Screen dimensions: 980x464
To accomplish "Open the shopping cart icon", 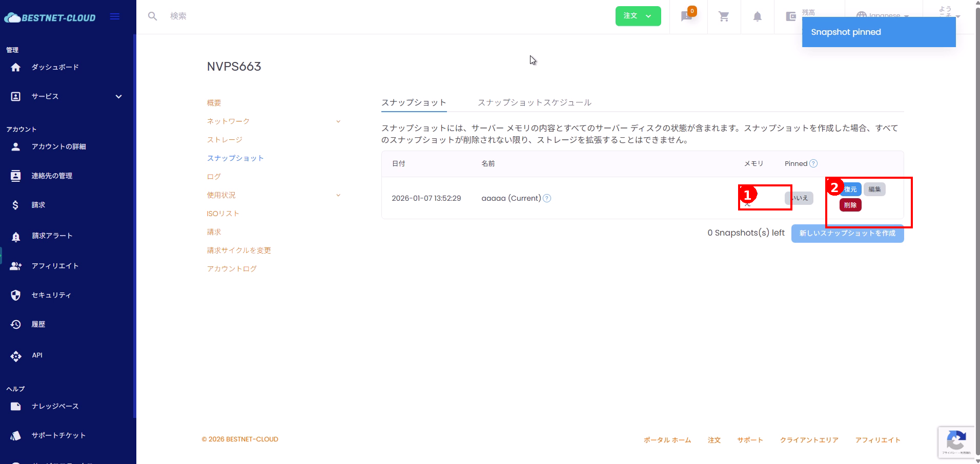I will pyautogui.click(x=724, y=17).
